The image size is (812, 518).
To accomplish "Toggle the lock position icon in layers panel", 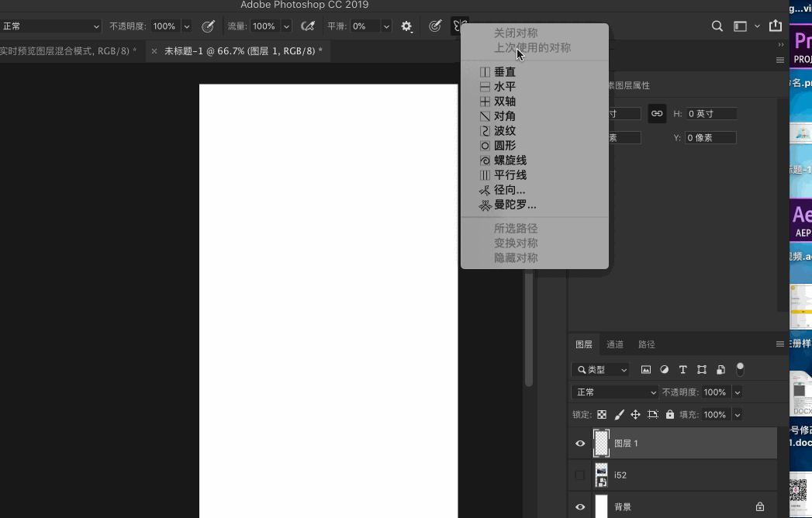I will coord(635,414).
